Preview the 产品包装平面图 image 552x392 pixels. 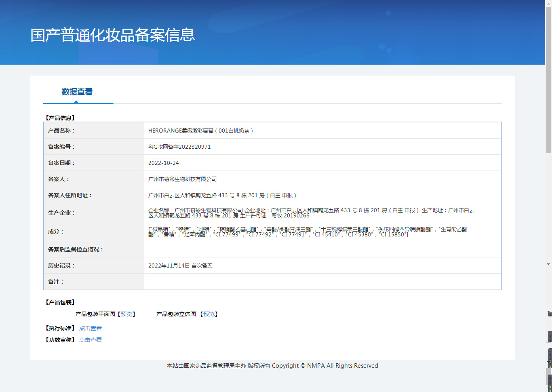coord(126,314)
